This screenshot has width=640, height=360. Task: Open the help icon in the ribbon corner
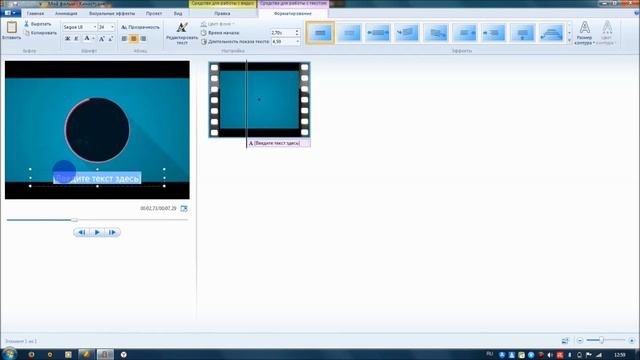coord(636,13)
